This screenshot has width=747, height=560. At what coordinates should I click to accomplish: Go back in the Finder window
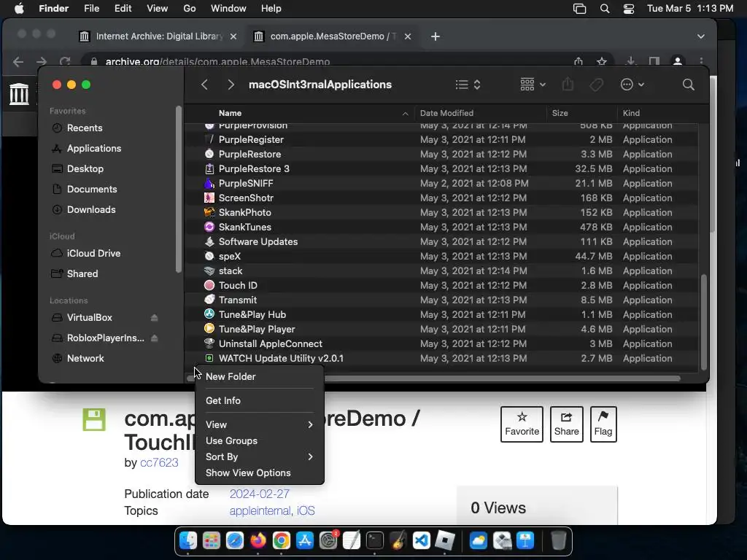(x=204, y=85)
